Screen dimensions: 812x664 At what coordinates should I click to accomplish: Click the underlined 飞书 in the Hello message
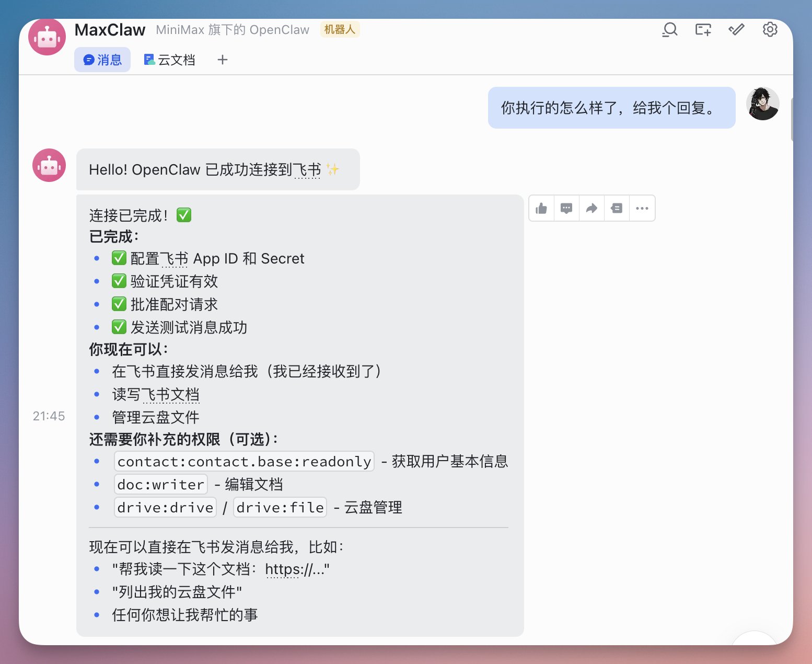[x=307, y=170]
